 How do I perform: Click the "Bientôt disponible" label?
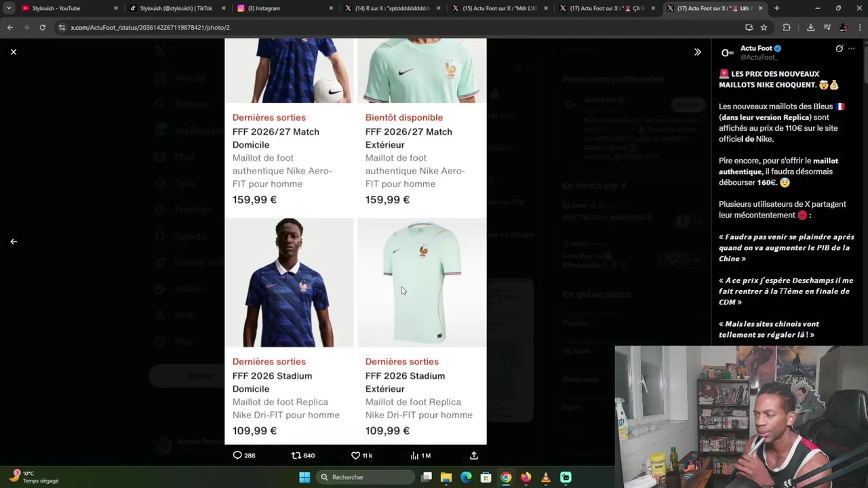pyautogui.click(x=403, y=117)
